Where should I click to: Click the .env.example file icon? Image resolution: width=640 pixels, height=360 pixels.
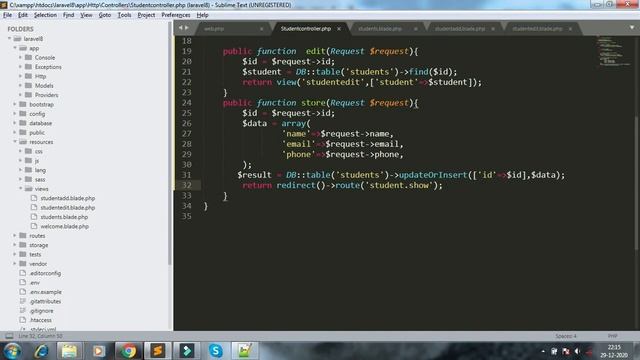coord(23,292)
